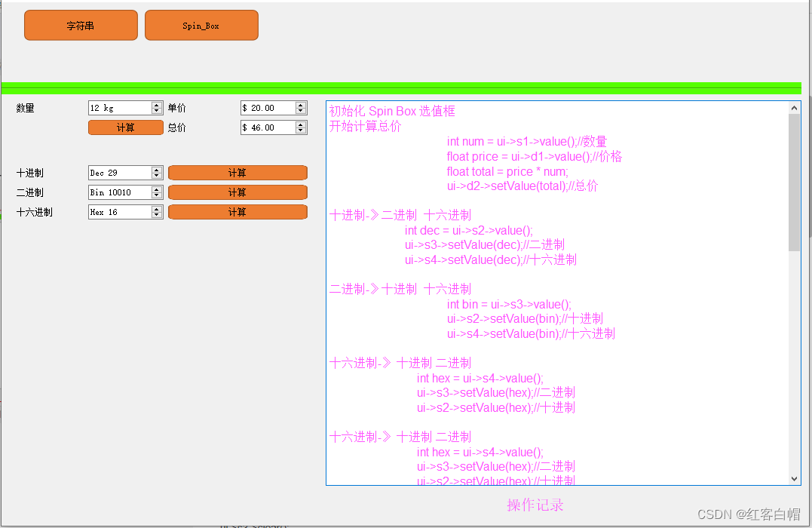The image size is (812, 528).
Task: Click the 总价 label
Action: [x=177, y=127]
